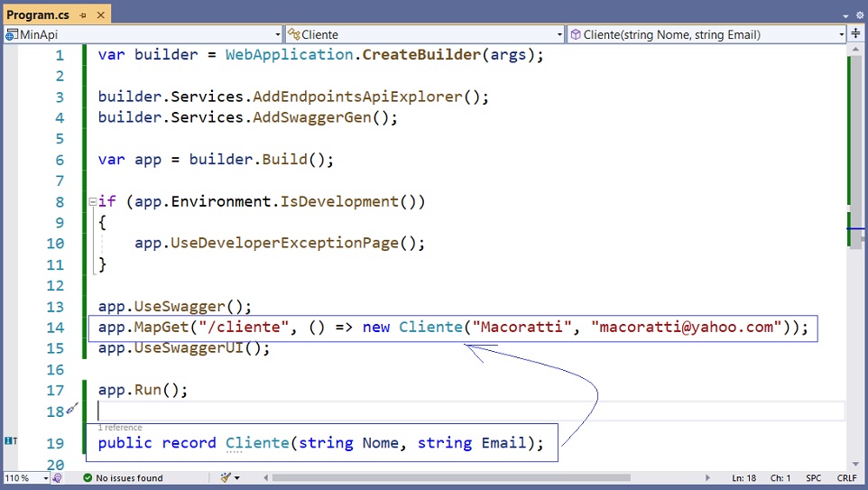Place cursor on empty line 18
The height and width of the screenshot is (490, 868).
coord(470,411)
